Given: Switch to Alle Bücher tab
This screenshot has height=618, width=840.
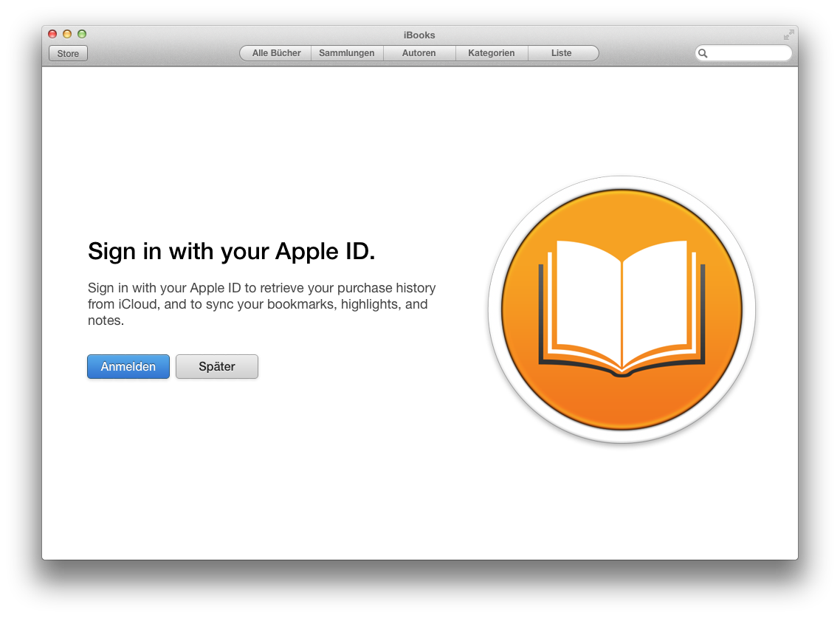Looking at the screenshot, I should 276,53.
